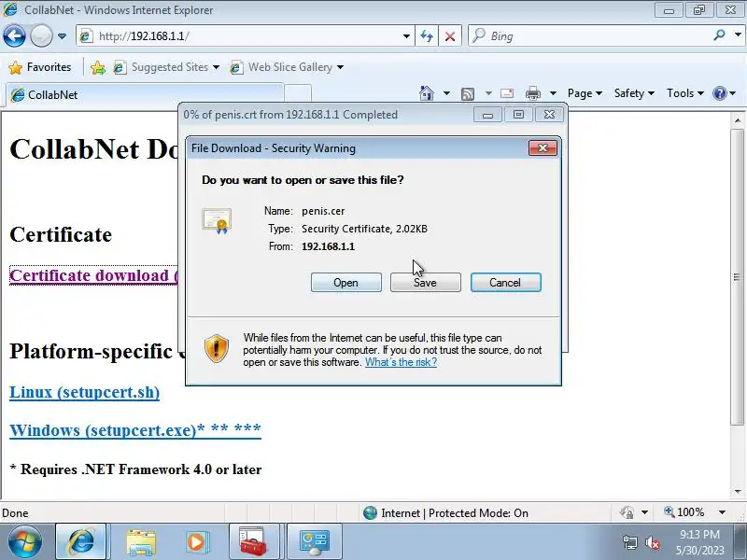Open the Safety menu
Screen dimensions: 747x560
634,93
